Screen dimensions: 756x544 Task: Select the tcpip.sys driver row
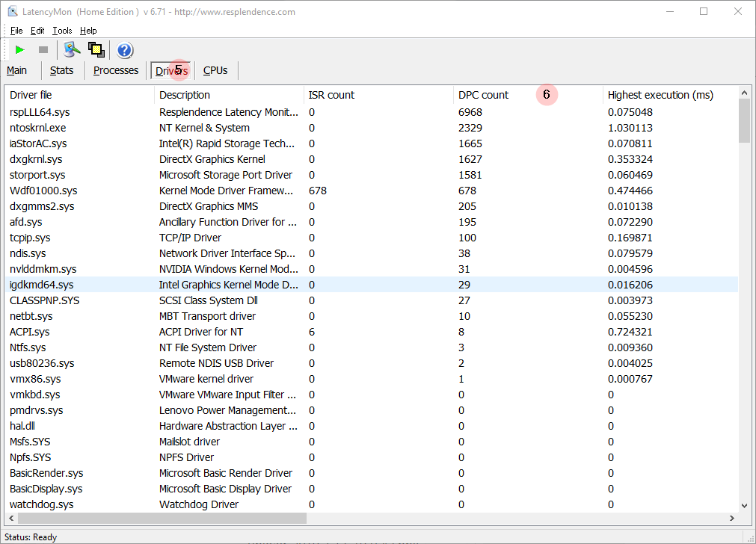coord(371,238)
